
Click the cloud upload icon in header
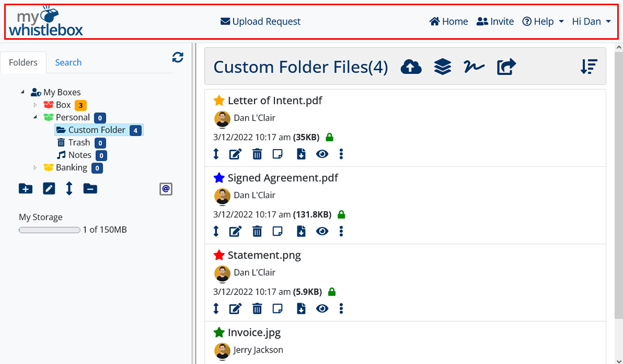point(411,66)
